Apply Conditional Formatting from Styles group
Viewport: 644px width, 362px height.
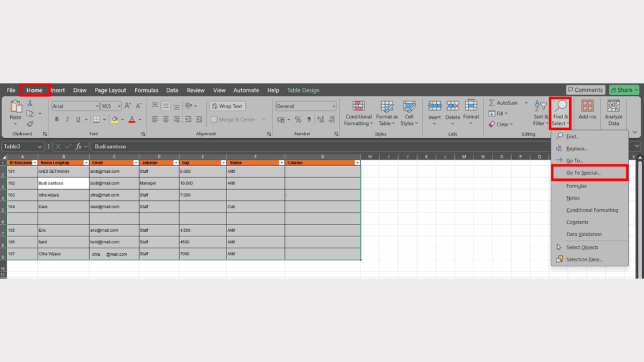[358, 112]
